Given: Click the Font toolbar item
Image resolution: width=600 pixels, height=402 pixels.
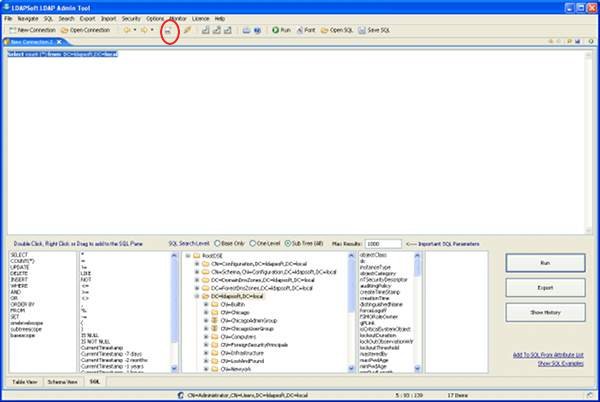Looking at the screenshot, I should [x=306, y=30].
